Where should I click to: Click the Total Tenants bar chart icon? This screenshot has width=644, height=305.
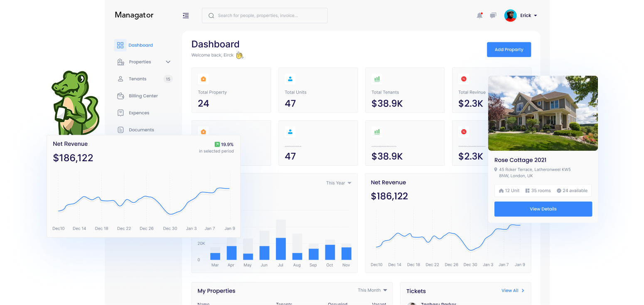(377, 79)
